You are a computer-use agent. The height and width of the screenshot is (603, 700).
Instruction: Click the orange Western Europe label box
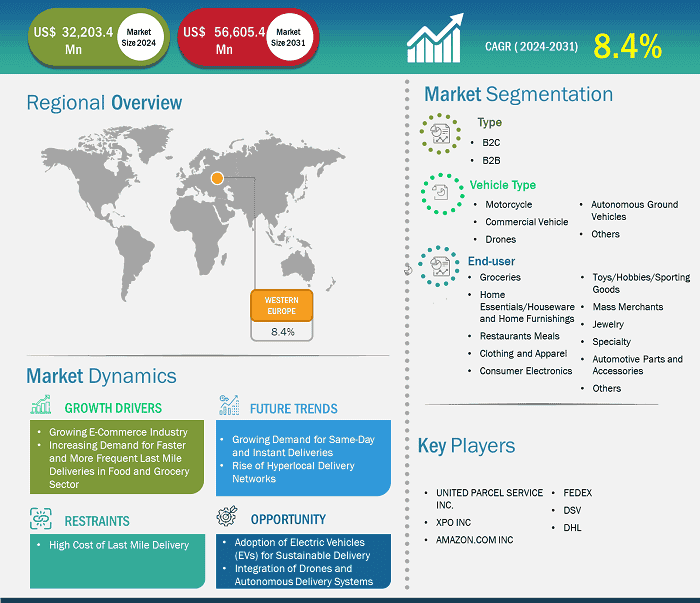pos(282,306)
